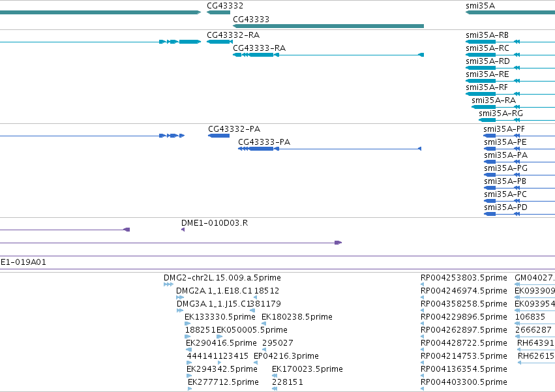Viewport: 555px width, 392px height.
Task: Click EK170023.5prime EST label
Action: pos(307,369)
